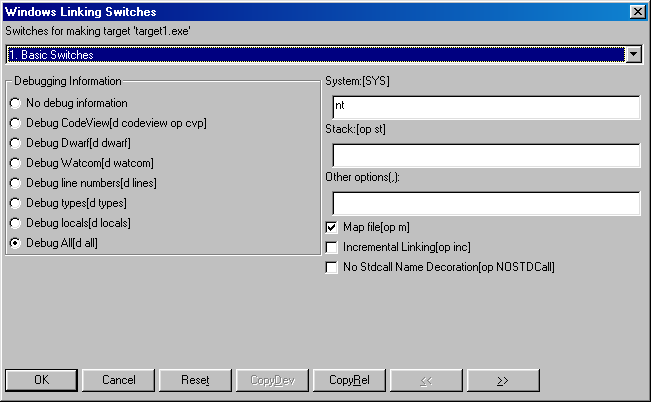Choose Debug types radio button
Viewport: 651px width, 402px height.
(15, 203)
